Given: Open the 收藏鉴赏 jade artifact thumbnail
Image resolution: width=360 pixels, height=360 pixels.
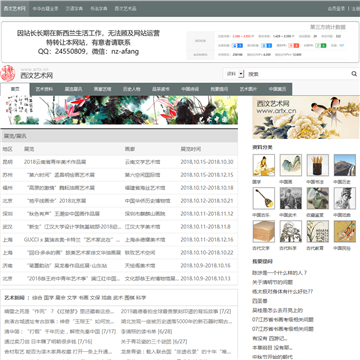Looking at the screenshot, I should (318, 198).
